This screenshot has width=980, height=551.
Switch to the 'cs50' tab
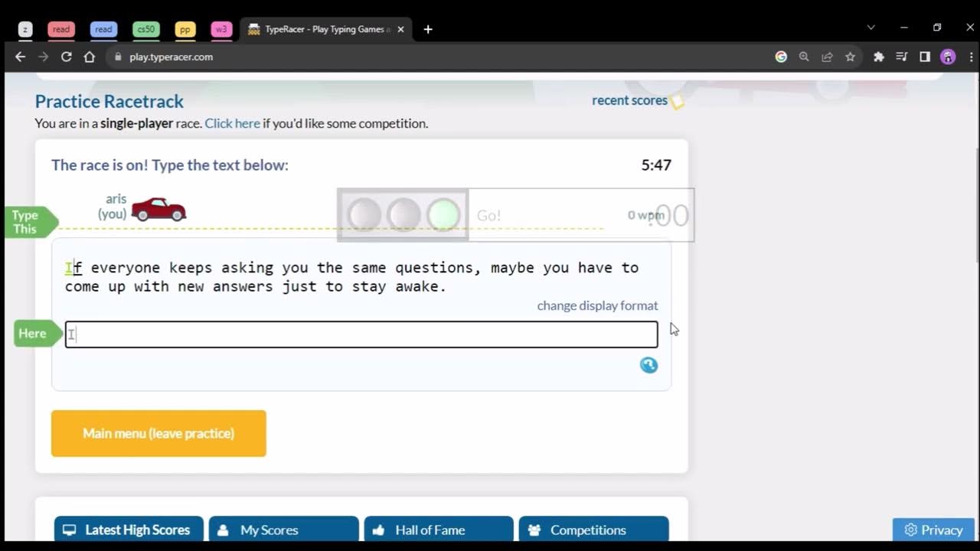coord(145,29)
